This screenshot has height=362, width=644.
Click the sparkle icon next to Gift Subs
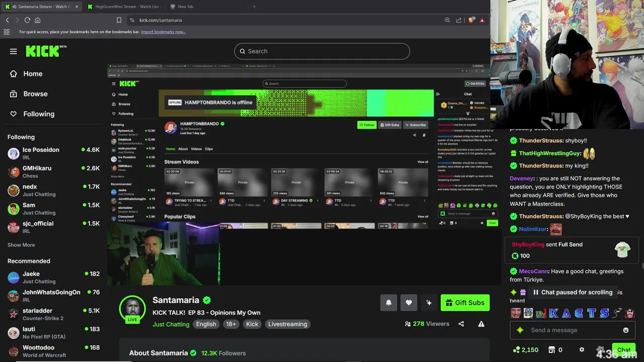point(429,303)
